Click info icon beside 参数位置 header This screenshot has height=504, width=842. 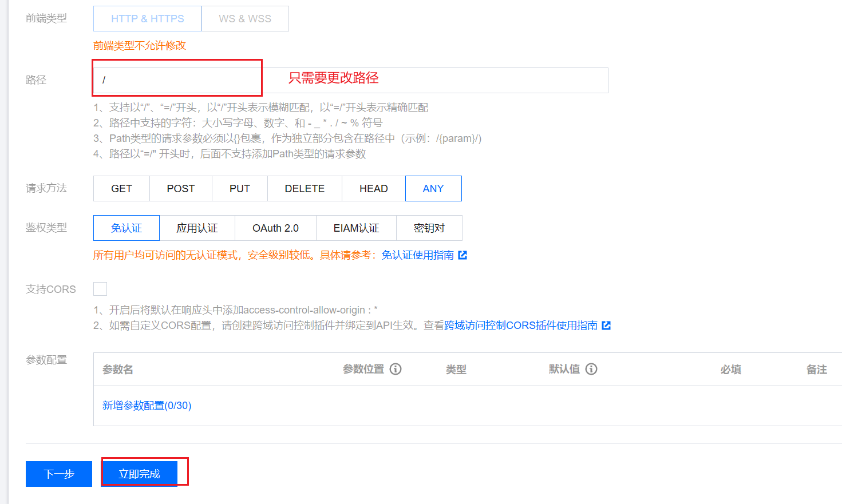pyautogui.click(x=396, y=369)
